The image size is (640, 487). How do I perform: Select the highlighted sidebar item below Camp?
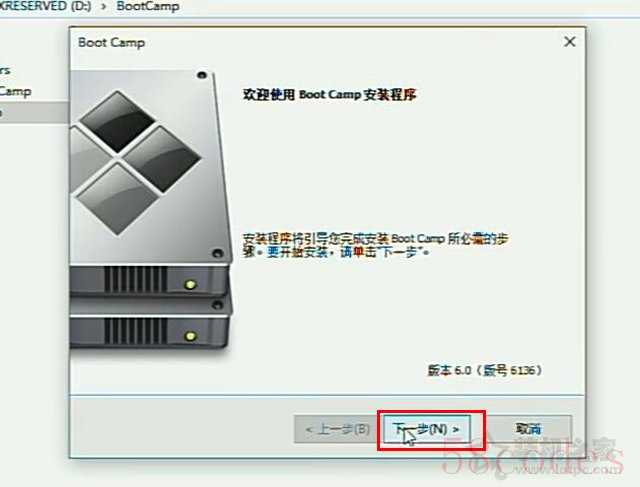pos(34,112)
